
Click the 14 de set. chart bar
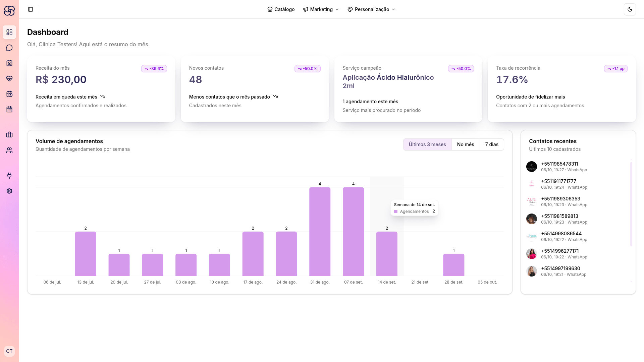[x=387, y=254]
